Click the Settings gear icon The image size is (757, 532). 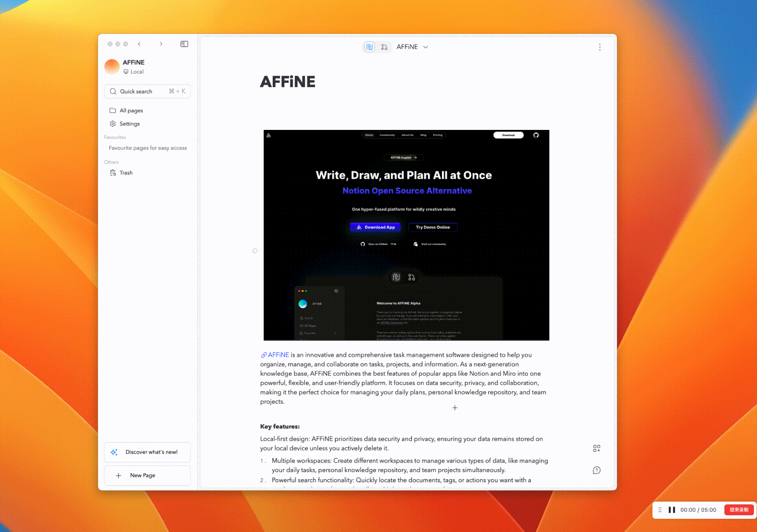tap(113, 124)
